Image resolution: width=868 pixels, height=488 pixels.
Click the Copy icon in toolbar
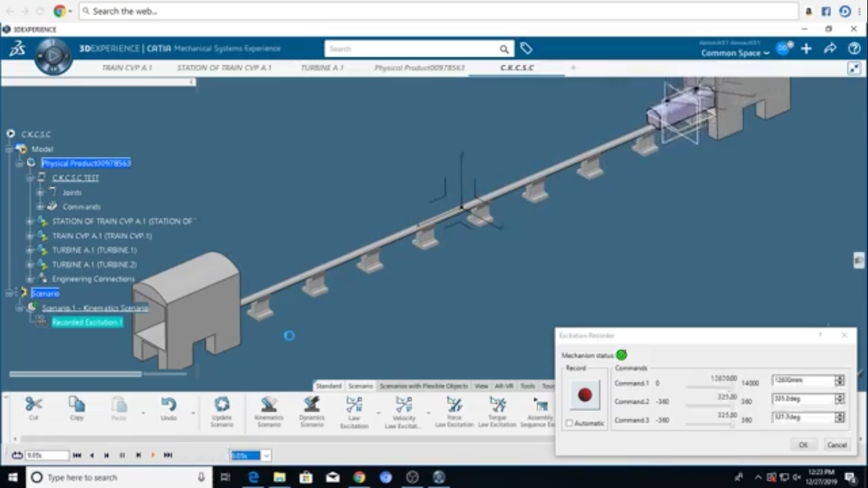tap(77, 403)
